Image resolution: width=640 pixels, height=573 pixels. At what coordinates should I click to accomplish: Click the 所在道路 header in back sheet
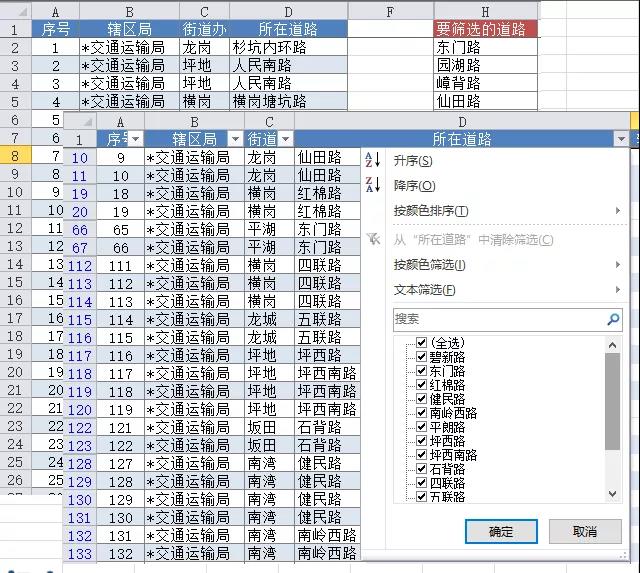pyautogui.click(x=289, y=29)
